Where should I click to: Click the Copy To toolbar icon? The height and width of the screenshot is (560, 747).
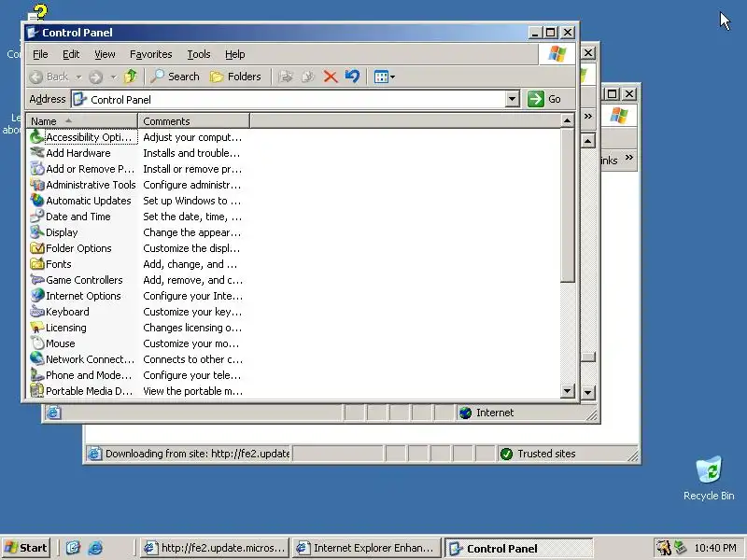tap(308, 77)
